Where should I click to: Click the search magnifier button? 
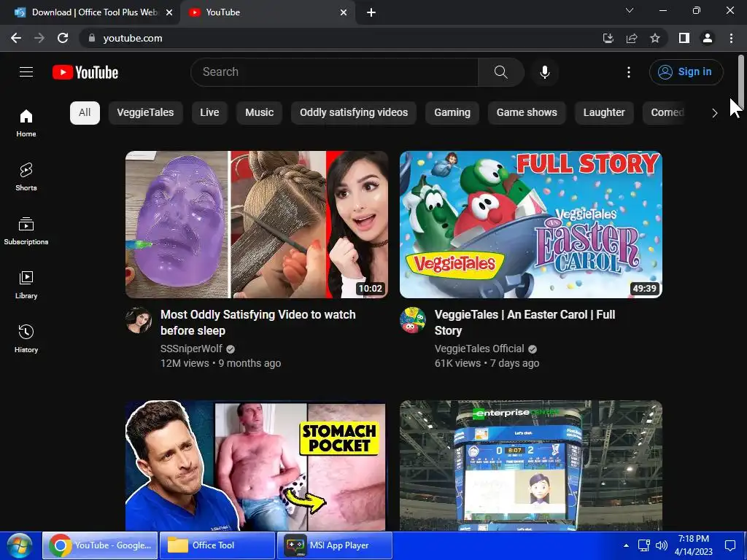500,72
